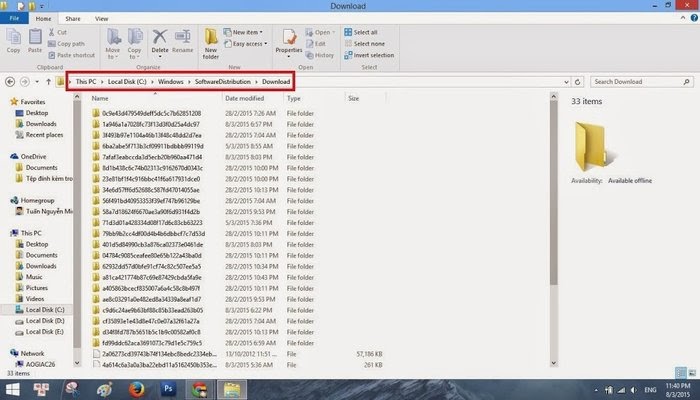Switch to the Share ribbon tab
Screen dimensions: 700x400
tap(73, 19)
